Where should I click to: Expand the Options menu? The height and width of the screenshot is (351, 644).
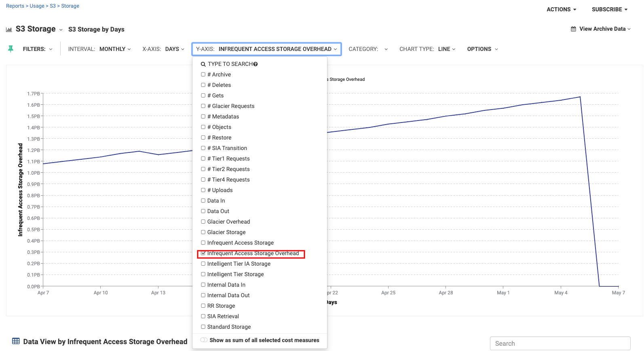click(x=483, y=49)
